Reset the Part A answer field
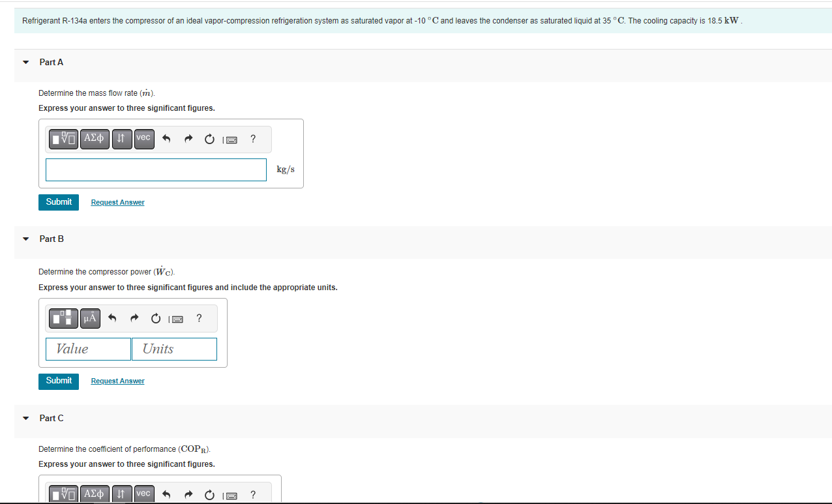Screen dimensions: 832x504 click(209, 139)
